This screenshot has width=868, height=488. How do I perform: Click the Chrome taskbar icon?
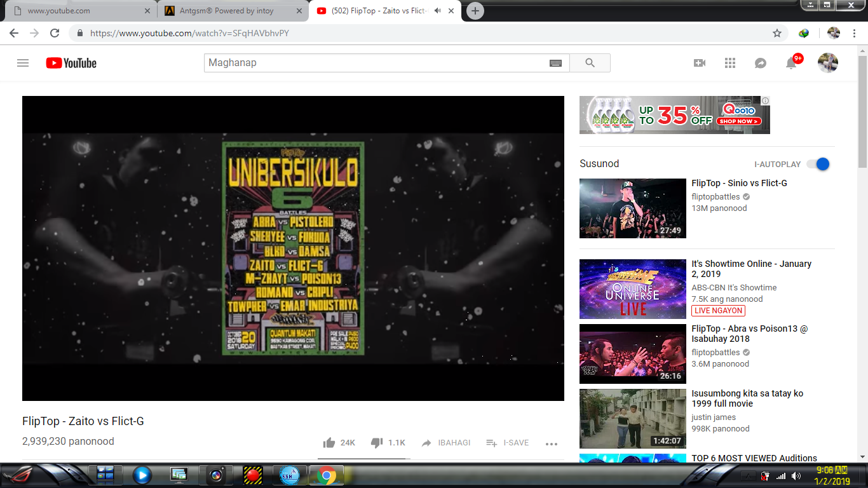click(327, 475)
